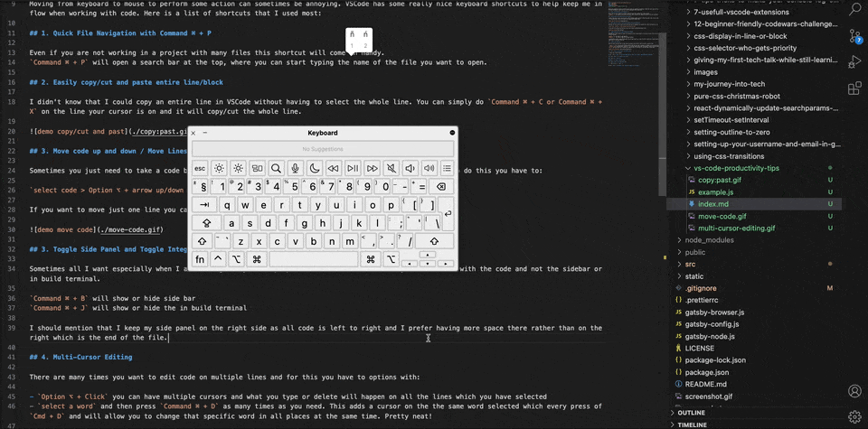Tap the return key on Keyboard viewer
This screenshot has width=868, height=429.
click(x=447, y=213)
